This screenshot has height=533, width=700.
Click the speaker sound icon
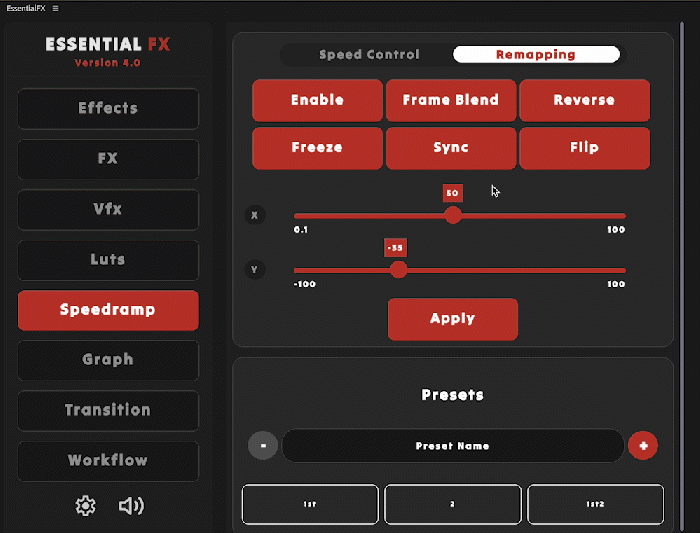pyautogui.click(x=131, y=506)
